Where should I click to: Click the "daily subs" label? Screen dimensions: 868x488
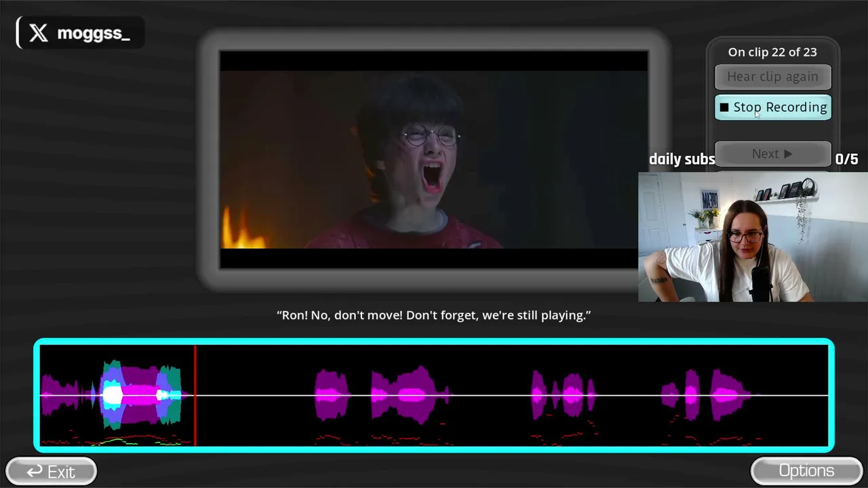click(x=682, y=159)
